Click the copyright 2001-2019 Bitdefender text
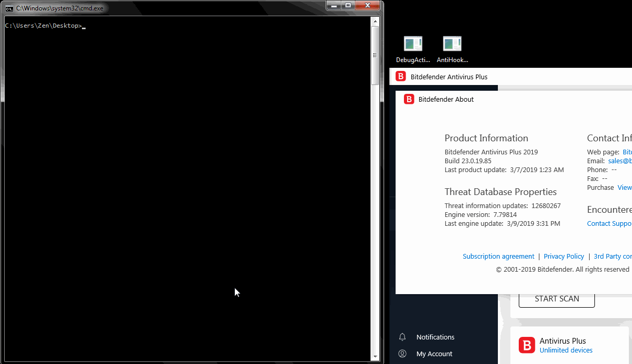Screen dimensions: 632x364 coord(563,270)
